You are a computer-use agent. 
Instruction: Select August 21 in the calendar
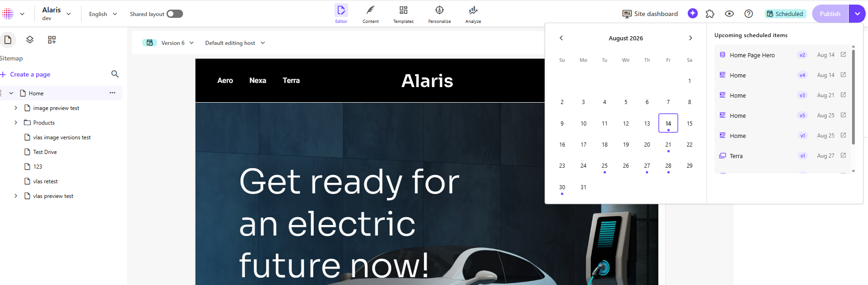pyautogui.click(x=668, y=145)
